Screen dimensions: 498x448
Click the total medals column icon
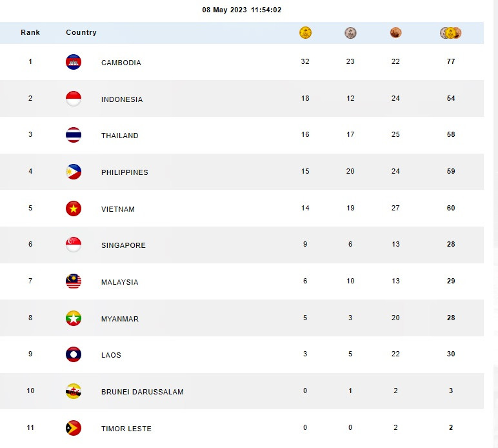(451, 32)
